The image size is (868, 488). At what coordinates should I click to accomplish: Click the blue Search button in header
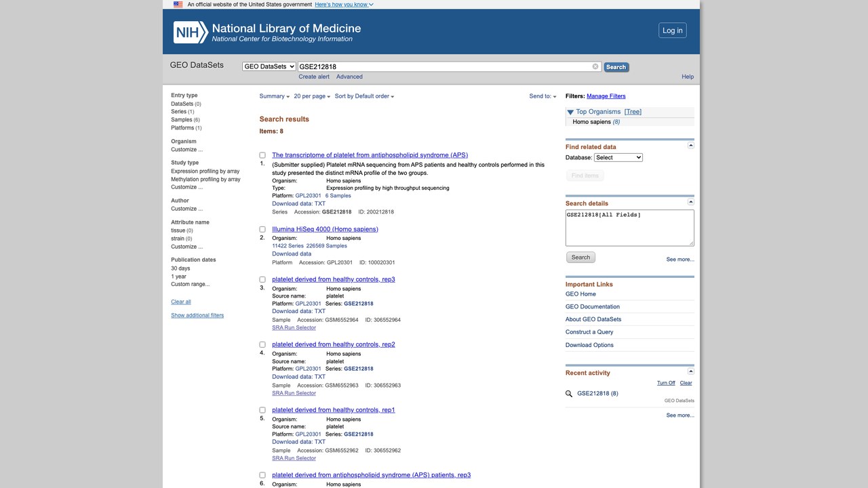click(x=616, y=67)
